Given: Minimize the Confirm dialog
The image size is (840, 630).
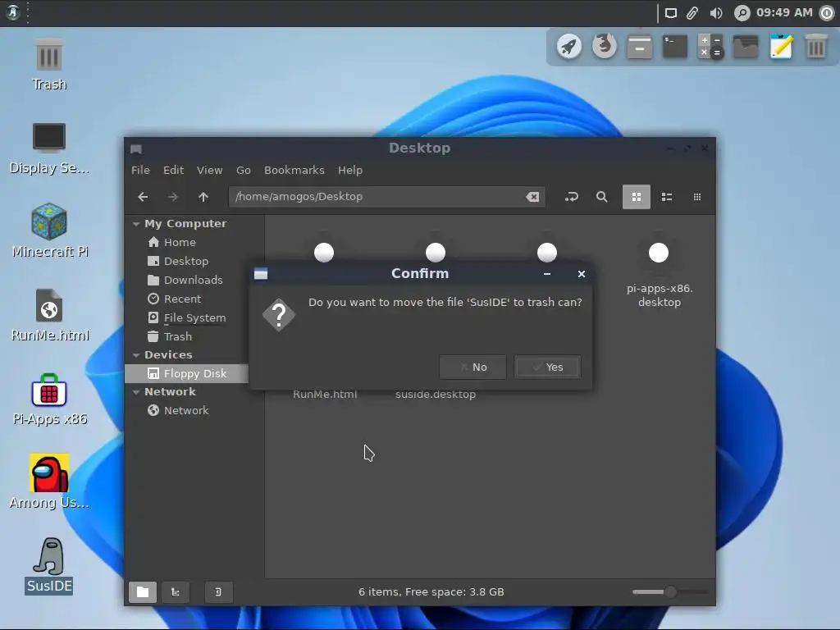Looking at the screenshot, I should click(547, 274).
